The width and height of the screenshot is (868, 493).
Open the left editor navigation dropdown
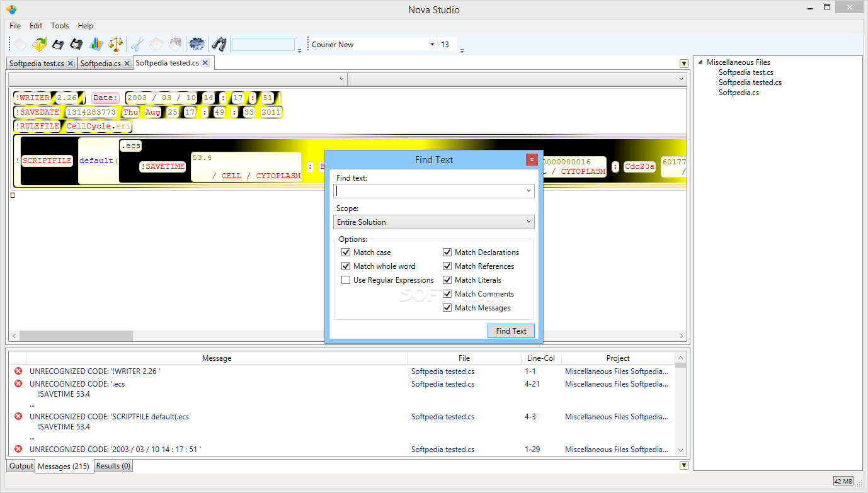[x=342, y=79]
